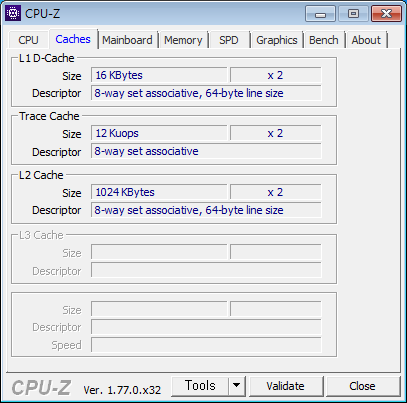Click the Close button at bottom

pos(362,386)
